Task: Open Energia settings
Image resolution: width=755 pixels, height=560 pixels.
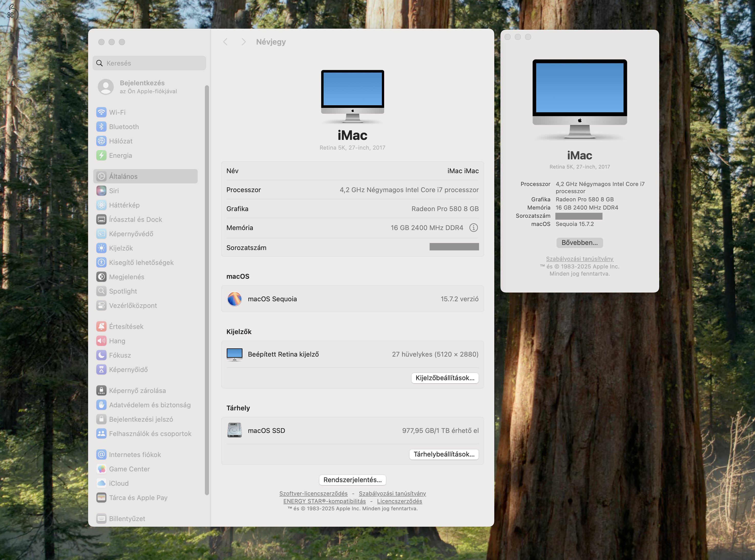Action: [120, 155]
